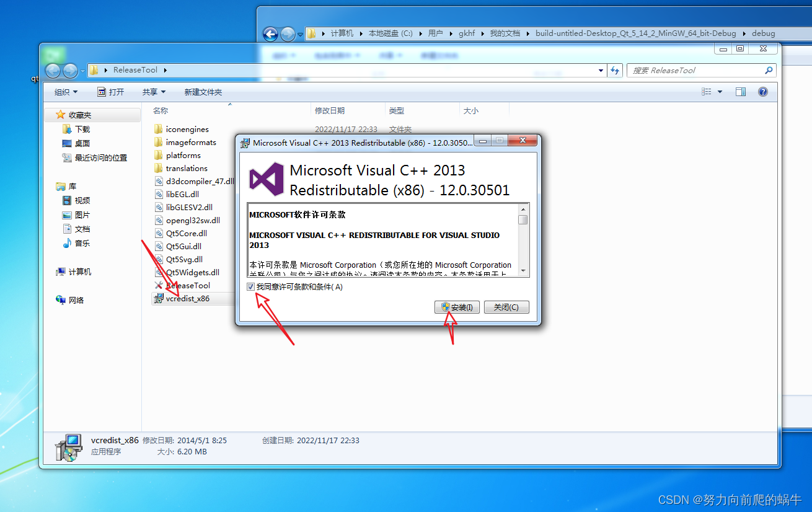This screenshot has width=812, height=512.
Task: Select d3dcompiler_47.dll file icon
Action: (158, 181)
